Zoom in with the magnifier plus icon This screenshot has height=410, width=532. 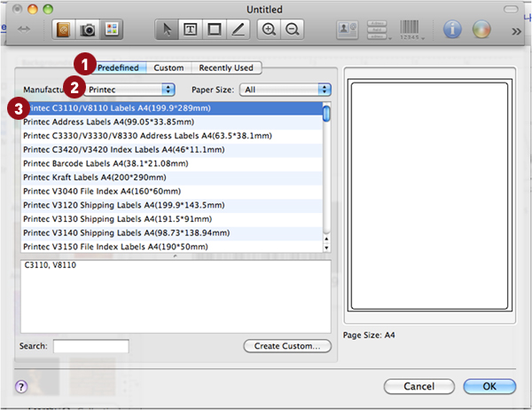click(269, 29)
